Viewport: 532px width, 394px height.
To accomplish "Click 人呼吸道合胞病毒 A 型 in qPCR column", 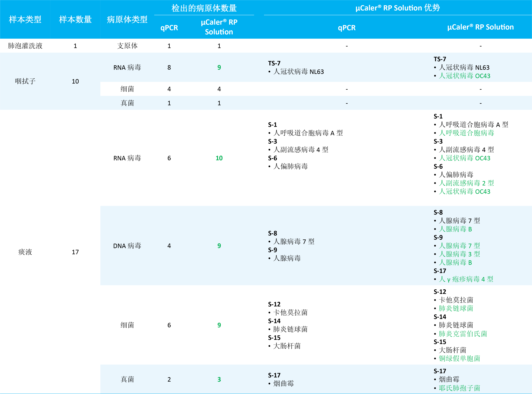I will coord(308,133).
